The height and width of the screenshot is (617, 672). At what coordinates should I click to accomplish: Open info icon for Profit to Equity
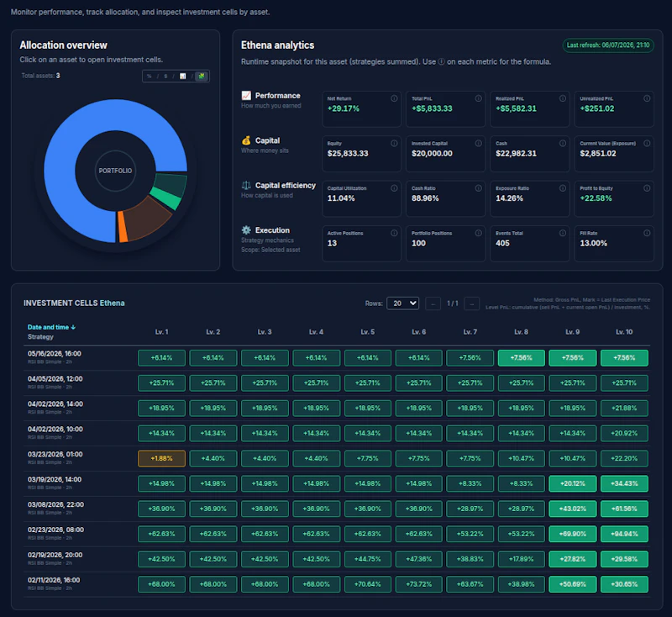(646, 187)
